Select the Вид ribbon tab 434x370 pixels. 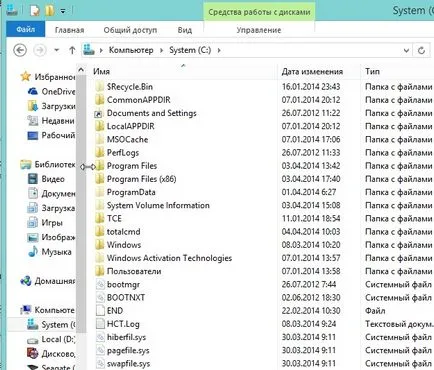(x=184, y=30)
